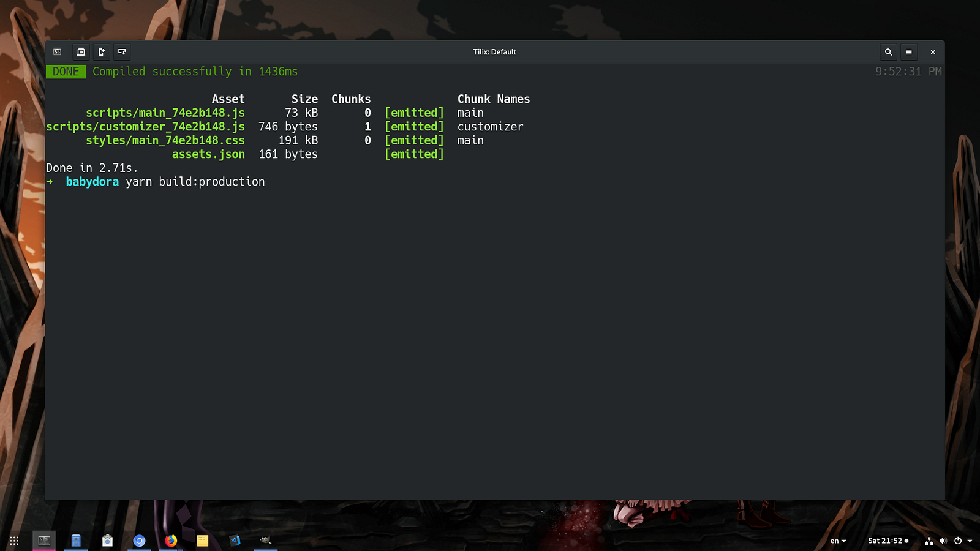Screen dimensions: 980x551
Task: Open Tilix terminal search
Action: point(888,52)
